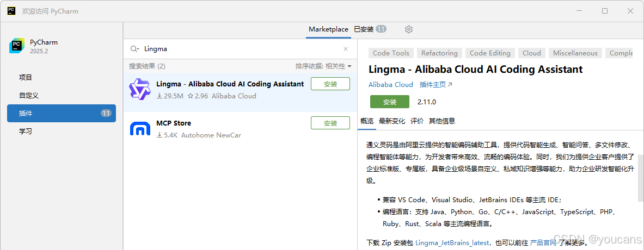Image resolution: width=644 pixels, height=250 pixels.
Task: Select 插件 in sidebar
Action: pyautogui.click(x=61, y=113)
